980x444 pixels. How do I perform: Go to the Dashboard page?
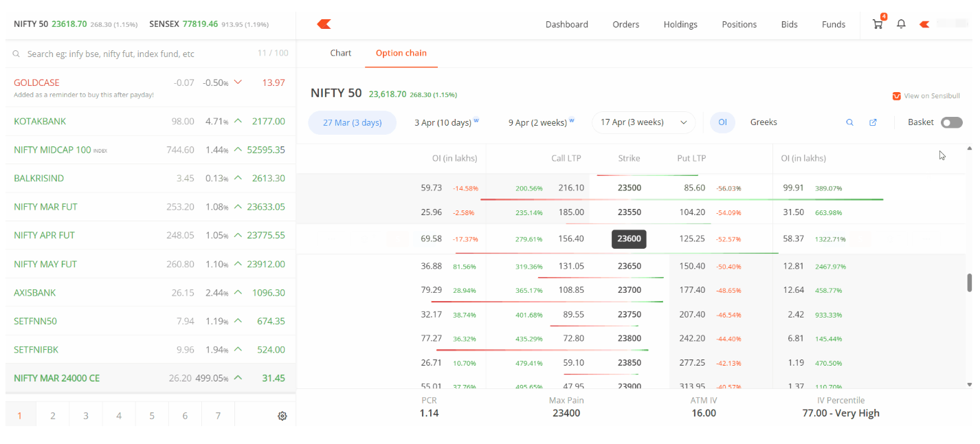567,24
